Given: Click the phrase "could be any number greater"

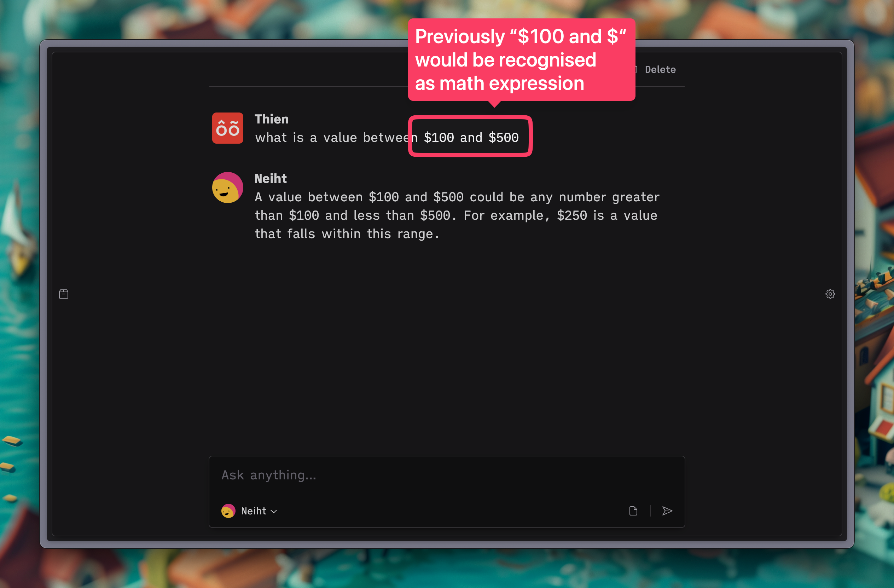Looking at the screenshot, I should click(x=564, y=197).
